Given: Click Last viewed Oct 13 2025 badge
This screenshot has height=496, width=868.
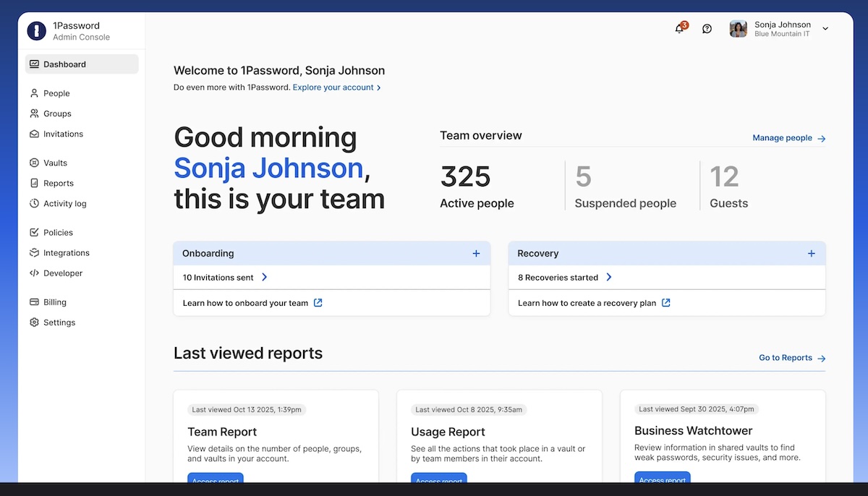Looking at the screenshot, I should pos(246,409).
